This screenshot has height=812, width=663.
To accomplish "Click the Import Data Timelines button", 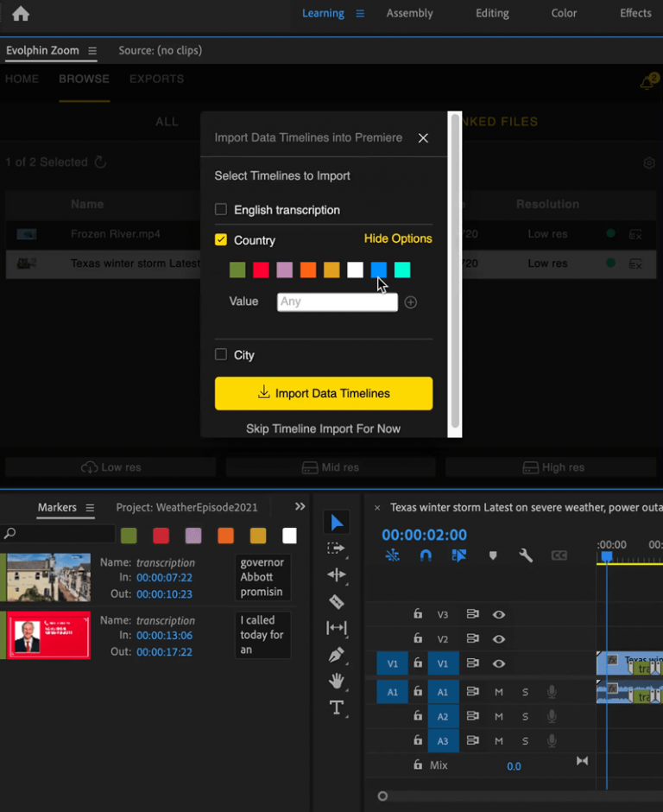I will tap(324, 393).
